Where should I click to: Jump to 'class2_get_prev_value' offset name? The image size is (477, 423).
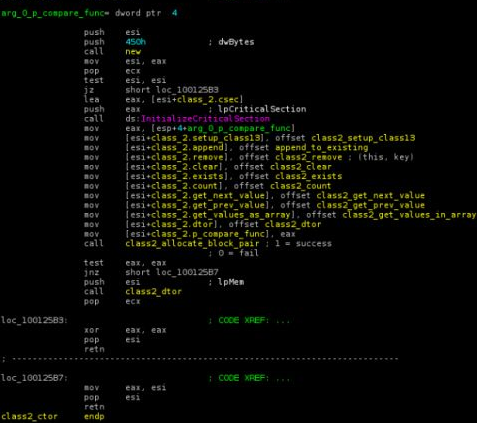[371, 206]
